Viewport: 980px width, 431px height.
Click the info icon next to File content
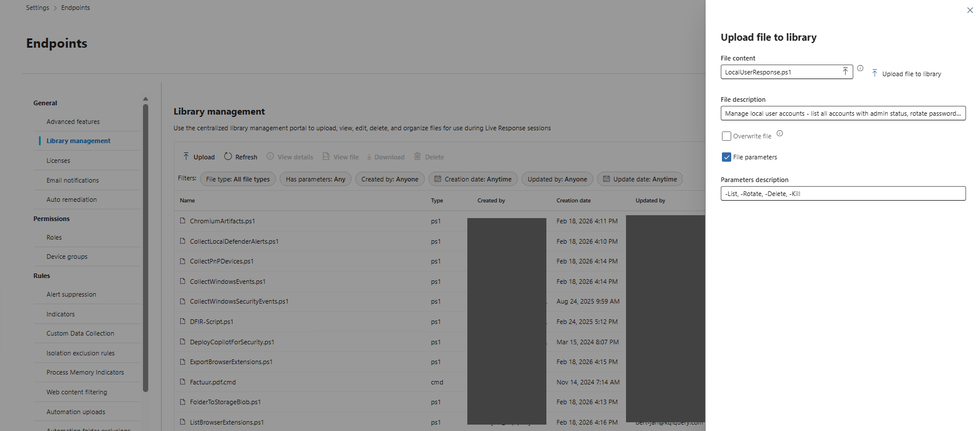(860, 68)
